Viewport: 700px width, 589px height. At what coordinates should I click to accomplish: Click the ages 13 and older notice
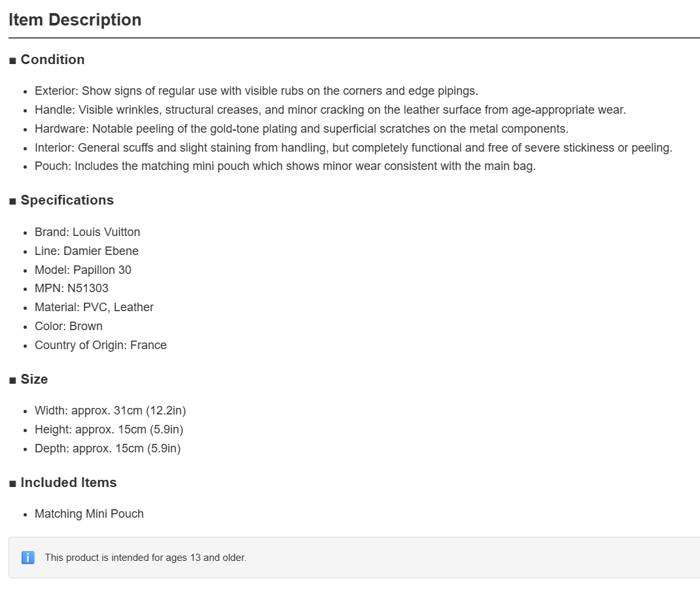click(145, 558)
